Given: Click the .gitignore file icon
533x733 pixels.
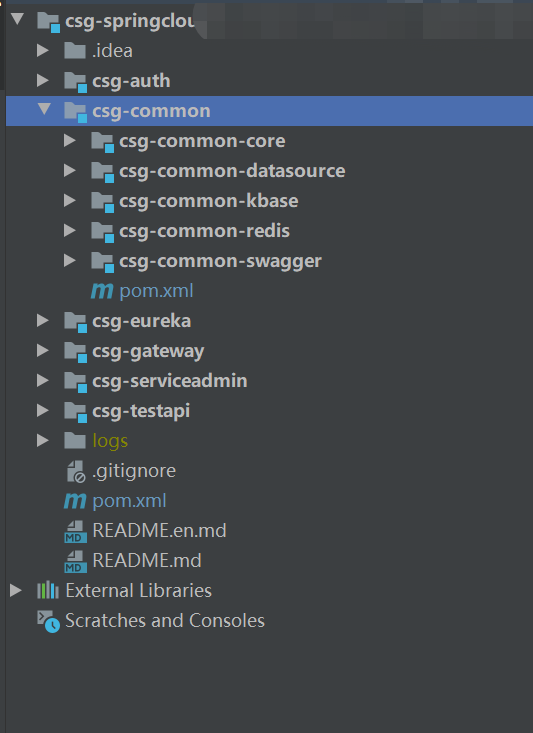Looking at the screenshot, I should [76, 471].
